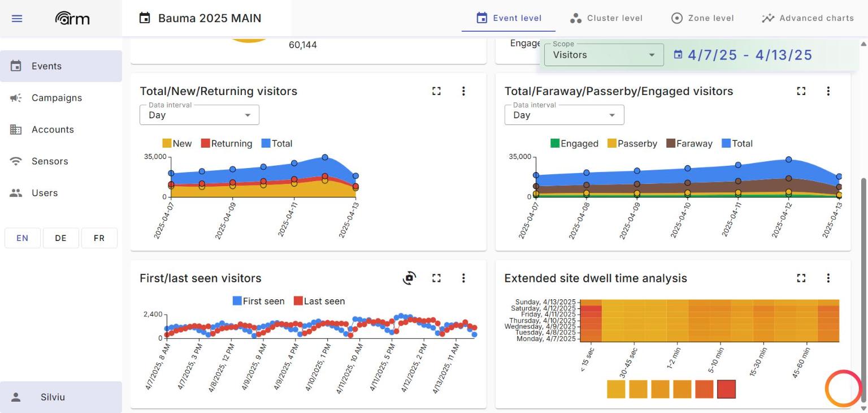868x413 pixels.
Task: Open more options for dwell time analysis
Action: coord(828,278)
